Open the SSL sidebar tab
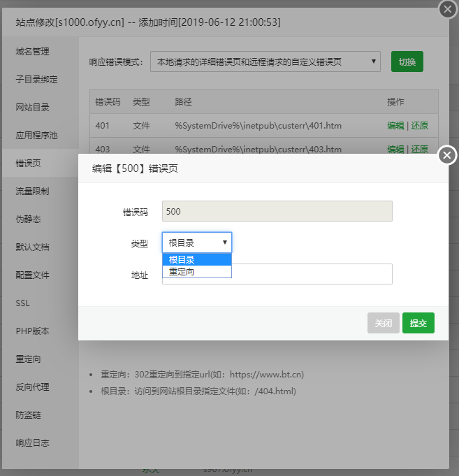This screenshot has height=476, width=459. [41, 303]
